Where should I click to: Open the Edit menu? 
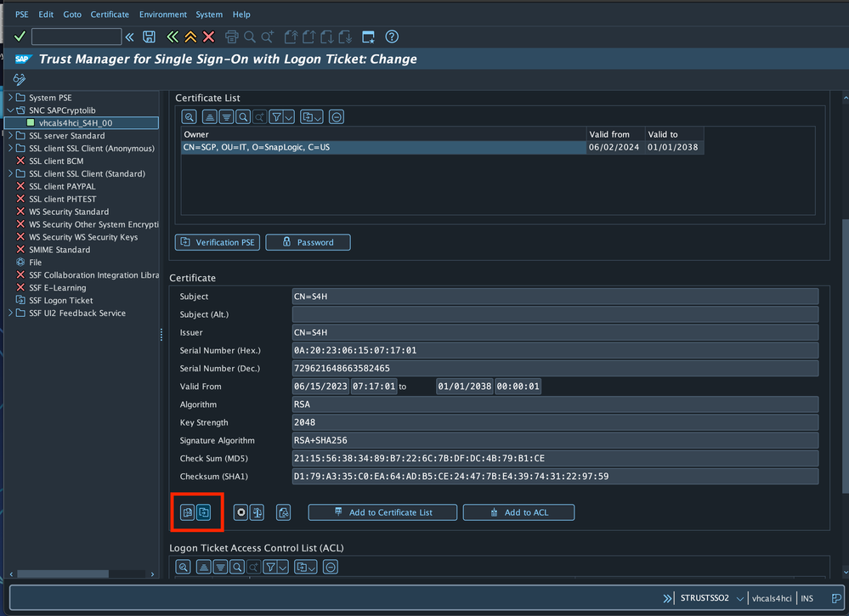point(46,14)
